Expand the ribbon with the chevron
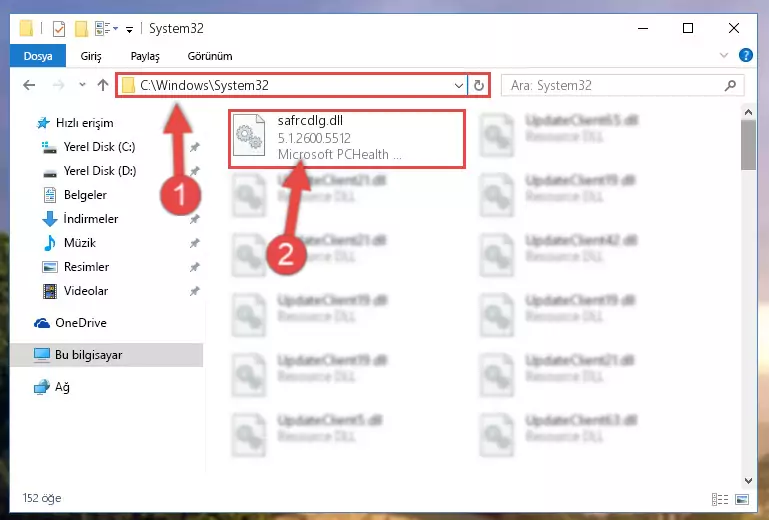The height and width of the screenshot is (520, 769). point(724,55)
